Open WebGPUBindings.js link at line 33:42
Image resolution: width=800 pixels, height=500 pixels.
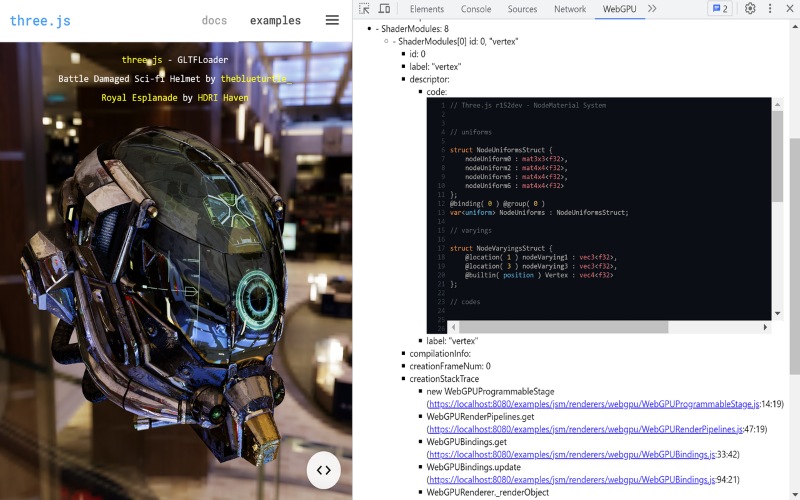click(572, 454)
